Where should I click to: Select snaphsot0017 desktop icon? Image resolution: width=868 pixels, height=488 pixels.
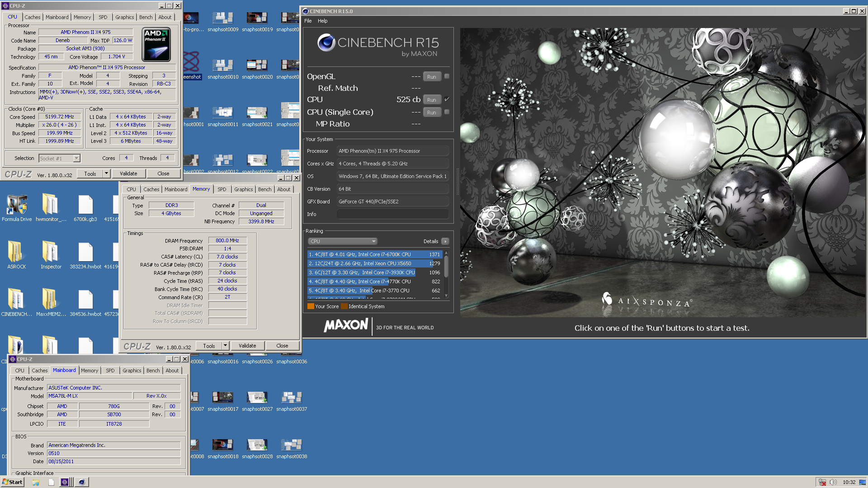223,402
